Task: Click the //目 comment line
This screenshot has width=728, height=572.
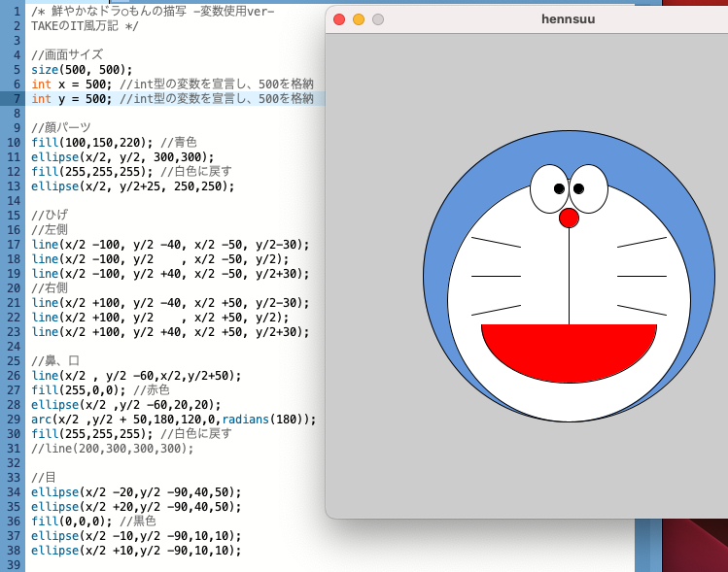Action: (44, 478)
